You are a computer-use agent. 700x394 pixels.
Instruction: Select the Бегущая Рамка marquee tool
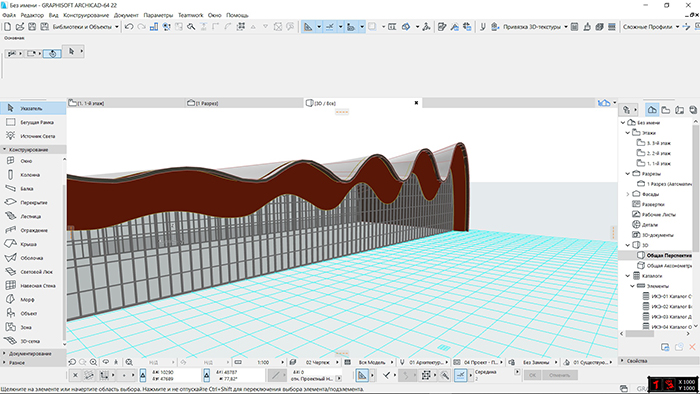click(x=33, y=122)
